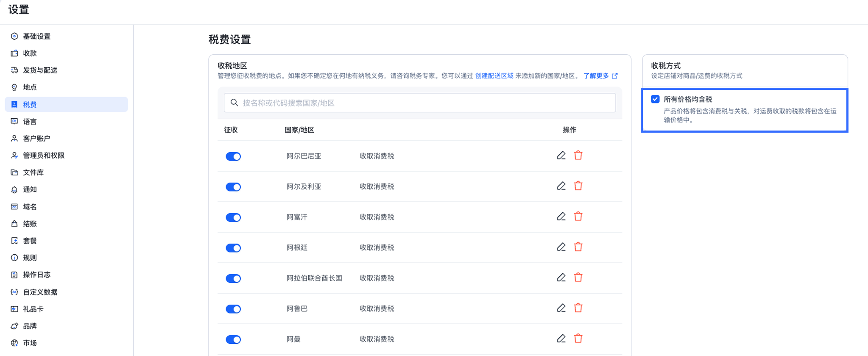
Task: Disable tax collection for 阿富汗
Action: [x=233, y=217]
